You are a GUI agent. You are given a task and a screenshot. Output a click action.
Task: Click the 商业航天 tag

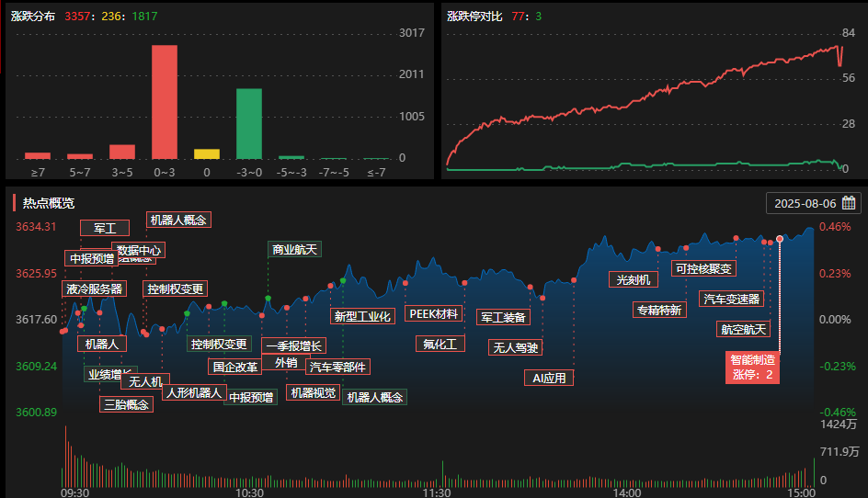(294, 250)
